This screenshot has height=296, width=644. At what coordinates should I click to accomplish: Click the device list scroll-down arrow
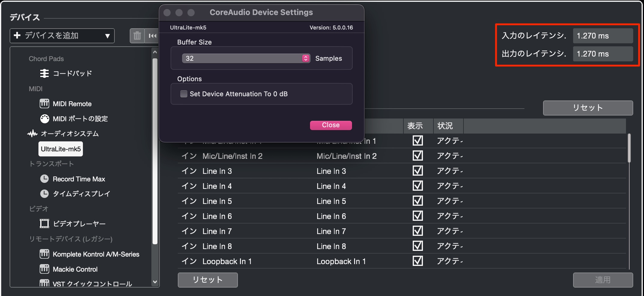coord(155,282)
